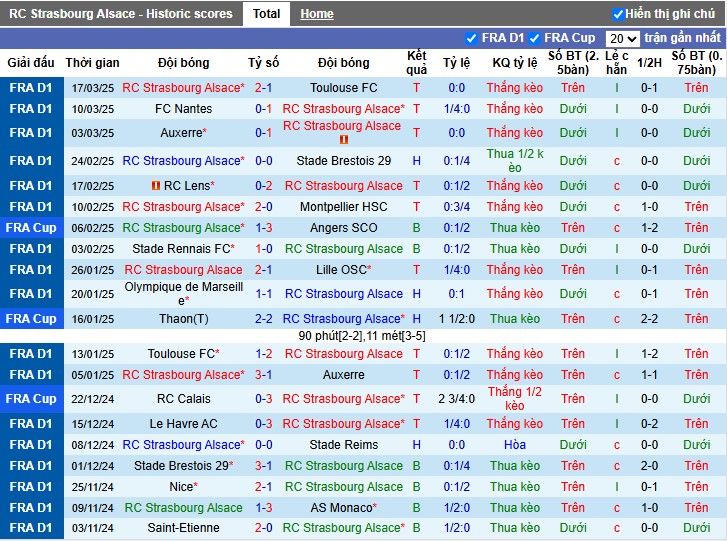Select Thaon(T) team name
727x541 pixels.
click(x=184, y=318)
